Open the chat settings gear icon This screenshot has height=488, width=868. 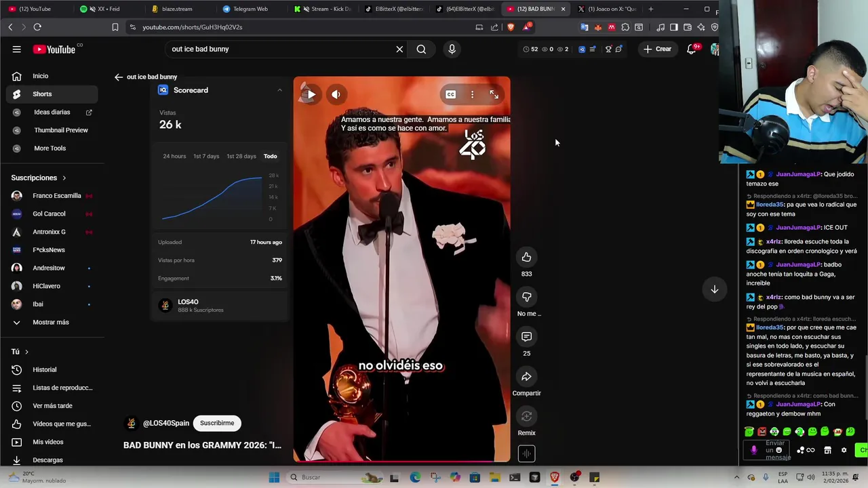pyautogui.click(x=844, y=450)
